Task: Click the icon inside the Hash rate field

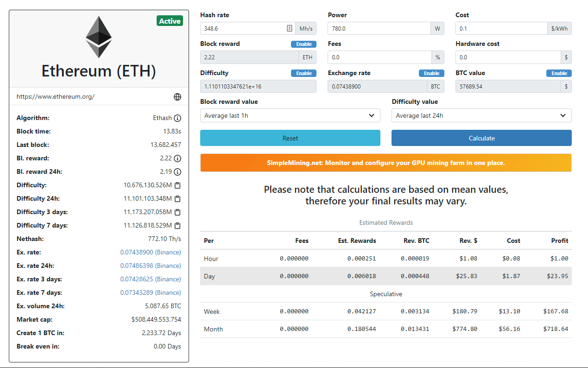Action: pos(290,28)
